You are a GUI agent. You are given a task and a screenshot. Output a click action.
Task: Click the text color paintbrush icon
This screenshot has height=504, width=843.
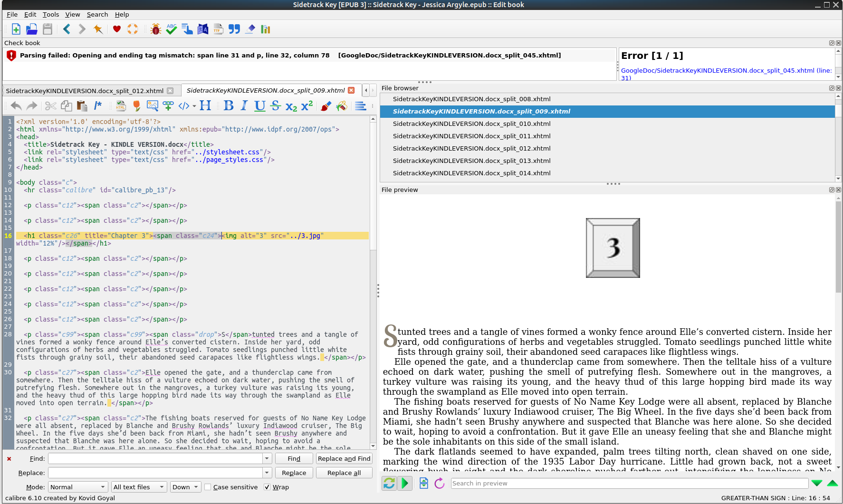[326, 106]
